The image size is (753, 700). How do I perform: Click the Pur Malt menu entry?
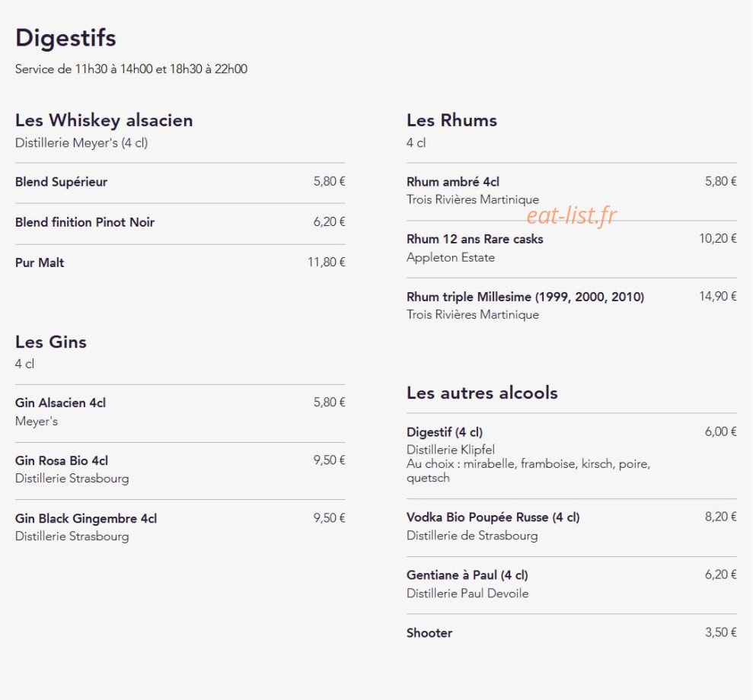[x=180, y=262]
